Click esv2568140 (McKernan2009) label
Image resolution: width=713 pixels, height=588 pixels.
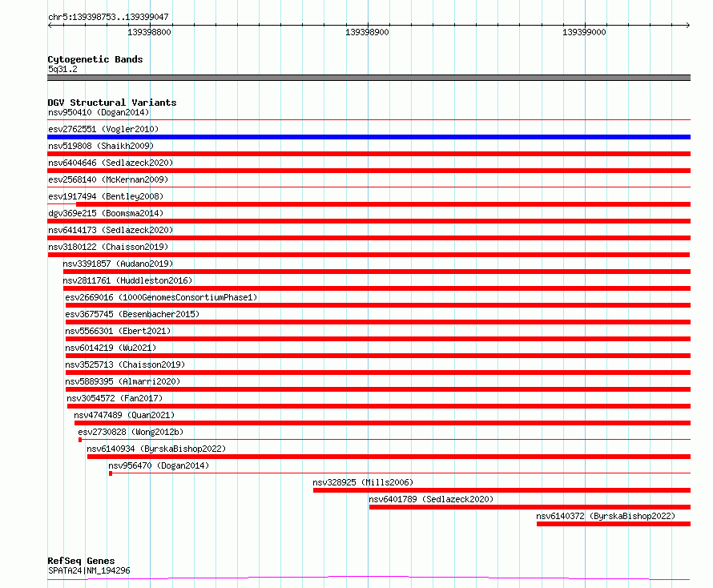[108, 179]
